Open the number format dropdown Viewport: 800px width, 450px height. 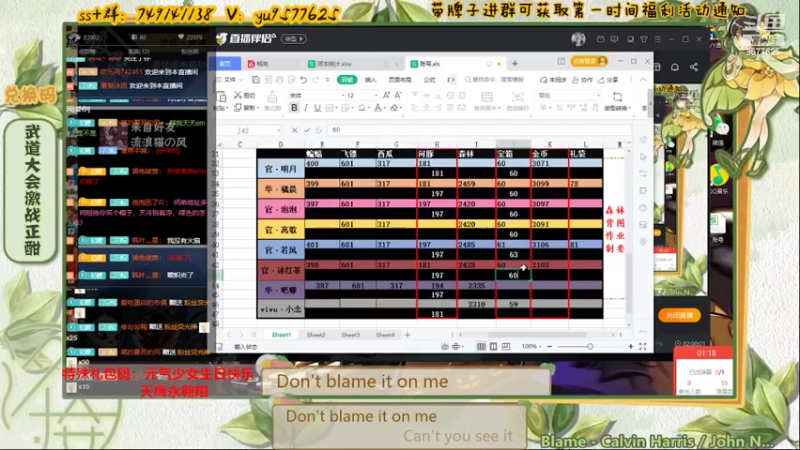coord(598,95)
